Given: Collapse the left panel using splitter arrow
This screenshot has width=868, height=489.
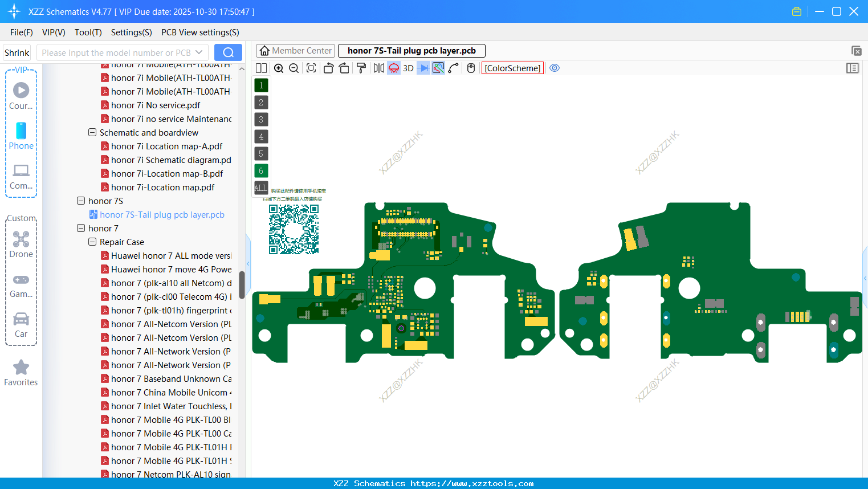Looking at the screenshot, I should 248,264.
